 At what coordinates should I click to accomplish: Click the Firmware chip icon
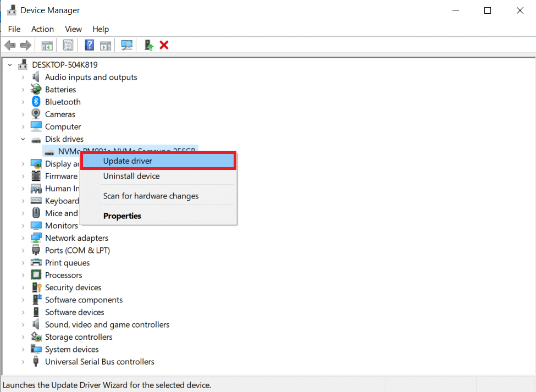pyautogui.click(x=36, y=176)
